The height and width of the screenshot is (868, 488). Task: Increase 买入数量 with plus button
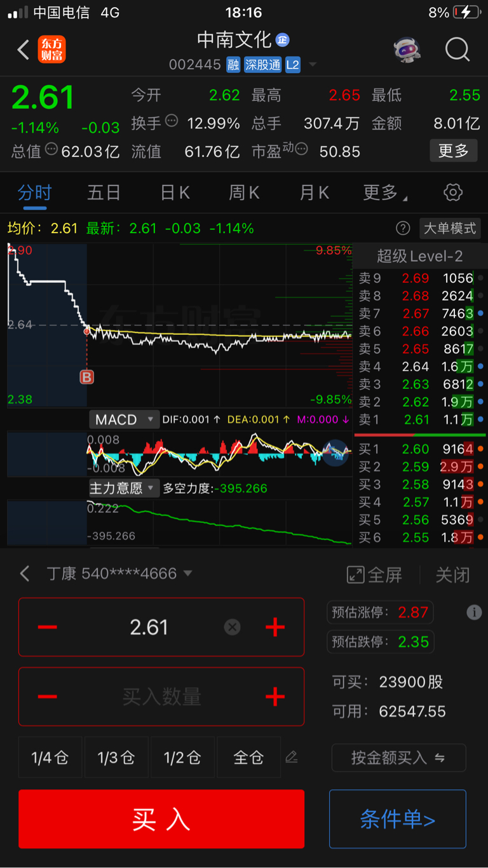pos(274,696)
